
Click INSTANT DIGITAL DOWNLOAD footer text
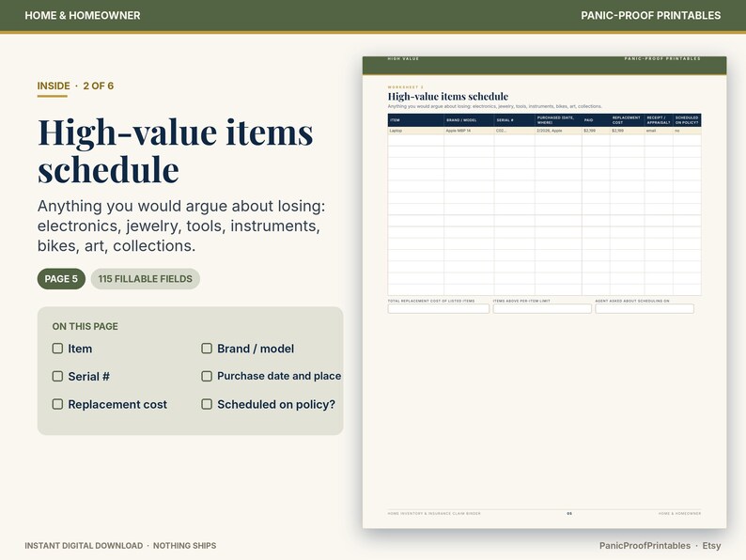point(84,545)
